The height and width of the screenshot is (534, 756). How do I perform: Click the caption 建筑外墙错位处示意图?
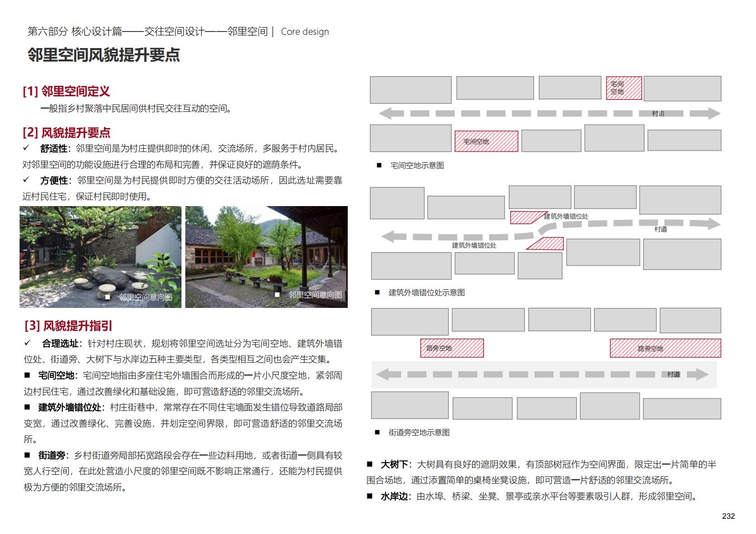(427, 293)
